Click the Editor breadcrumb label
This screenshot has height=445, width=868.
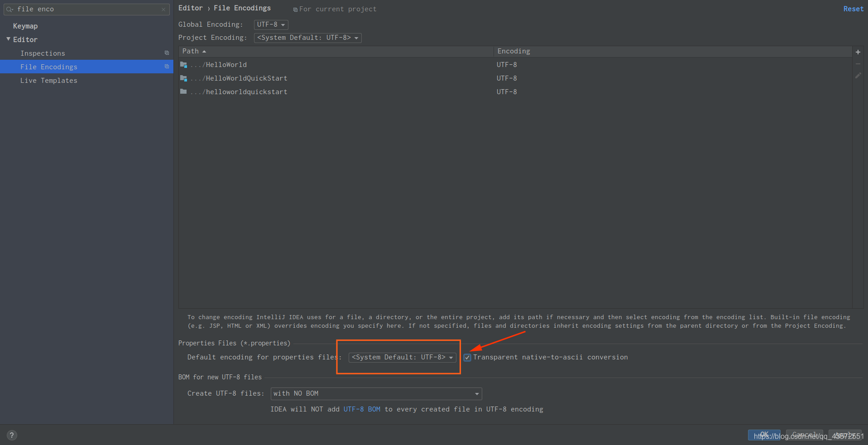click(x=191, y=8)
